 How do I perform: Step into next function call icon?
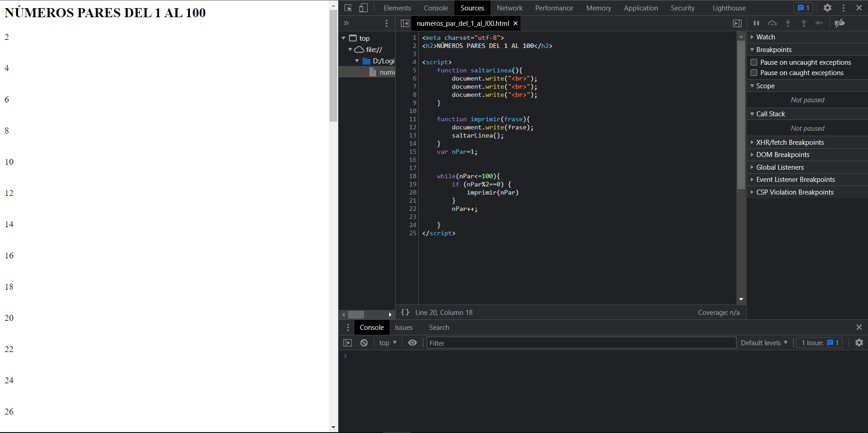(x=788, y=23)
